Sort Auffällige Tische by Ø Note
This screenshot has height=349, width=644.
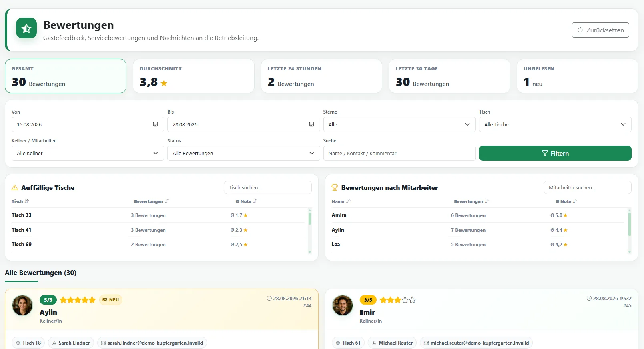click(246, 201)
